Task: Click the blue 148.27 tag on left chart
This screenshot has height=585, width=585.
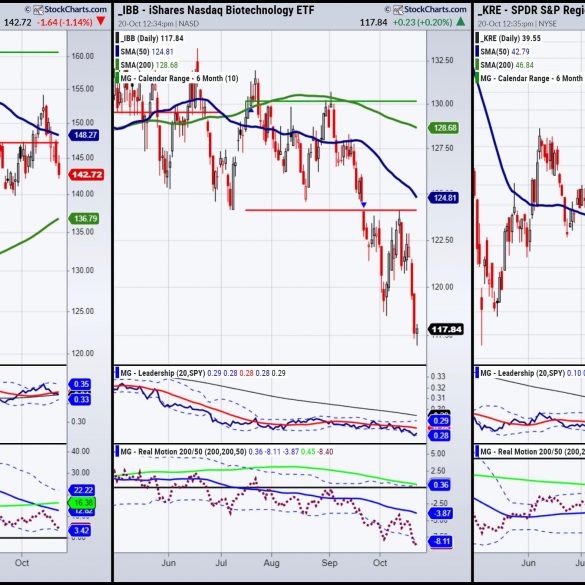Action: click(84, 135)
